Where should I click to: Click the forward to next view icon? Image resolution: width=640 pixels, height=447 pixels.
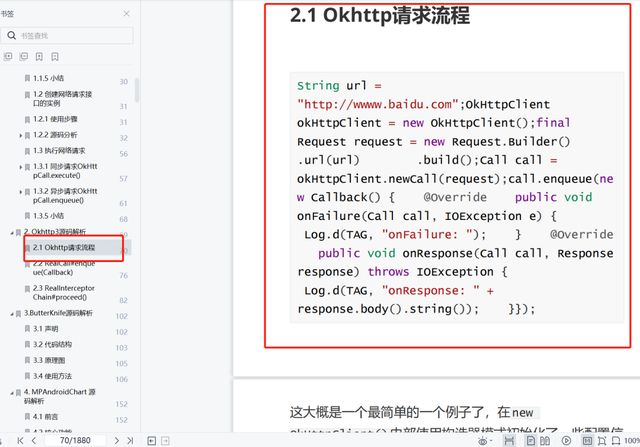tap(165, 441)
